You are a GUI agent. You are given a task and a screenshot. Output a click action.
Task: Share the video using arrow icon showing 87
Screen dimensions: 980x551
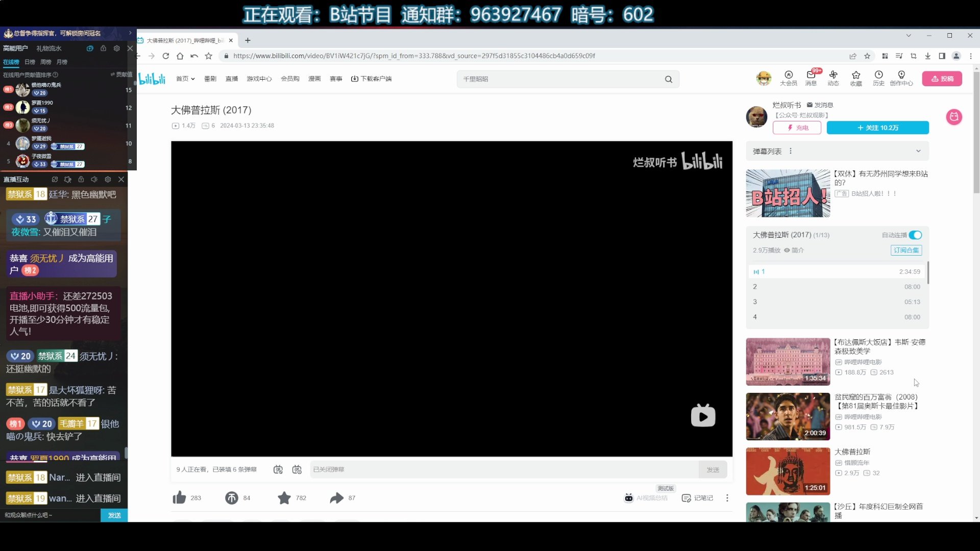pyautogui.click(x=336, y=498)
